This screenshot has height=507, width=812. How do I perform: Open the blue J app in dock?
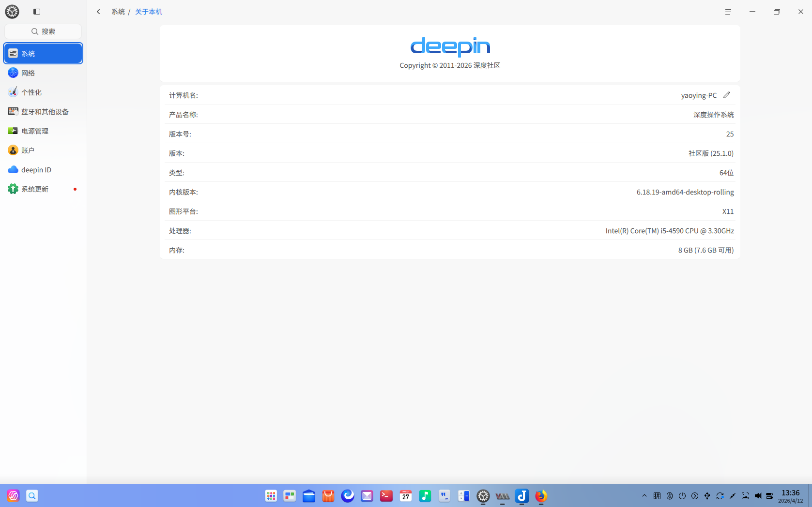pyautogui.click(x=522, y=496)
